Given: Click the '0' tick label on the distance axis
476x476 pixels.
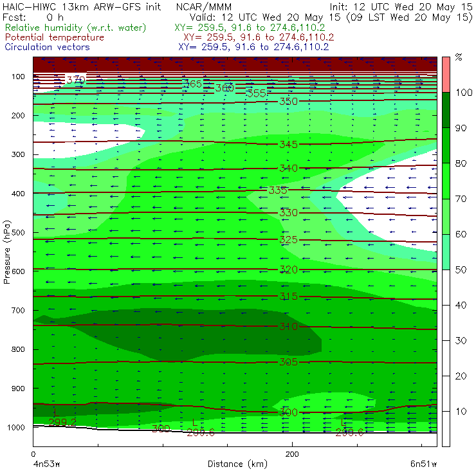Looking at the screenshot, I should coord(33,454).
